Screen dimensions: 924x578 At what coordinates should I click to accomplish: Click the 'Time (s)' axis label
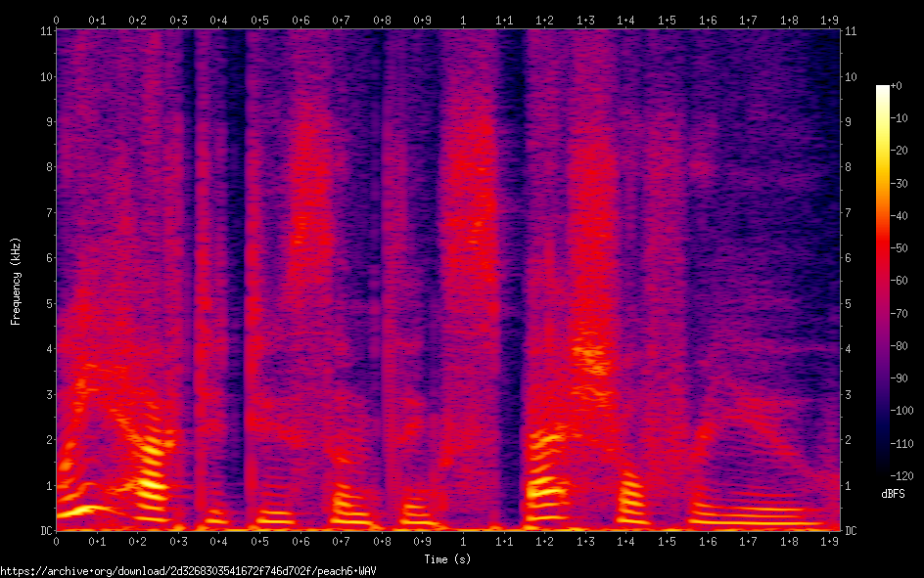tap(447, 558)
